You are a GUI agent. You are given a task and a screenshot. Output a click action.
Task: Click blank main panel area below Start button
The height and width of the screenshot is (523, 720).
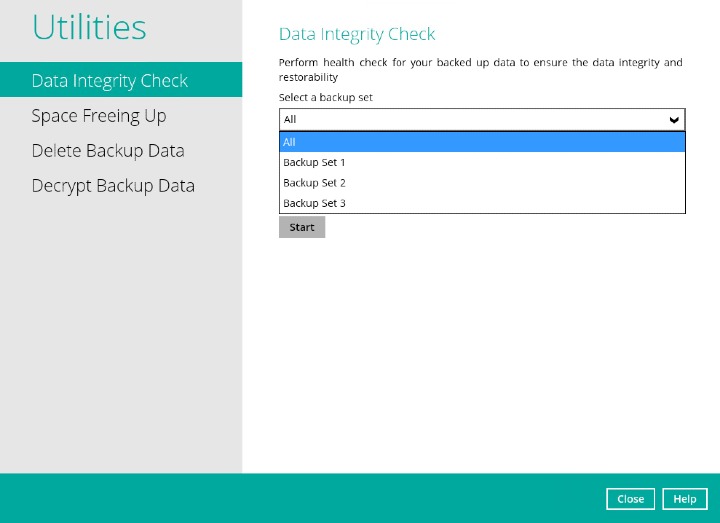tap(480, 350)
